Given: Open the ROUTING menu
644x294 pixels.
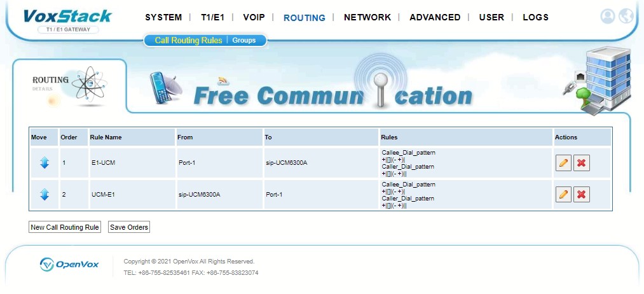Looking at the screenshot, I should [305, 18].
